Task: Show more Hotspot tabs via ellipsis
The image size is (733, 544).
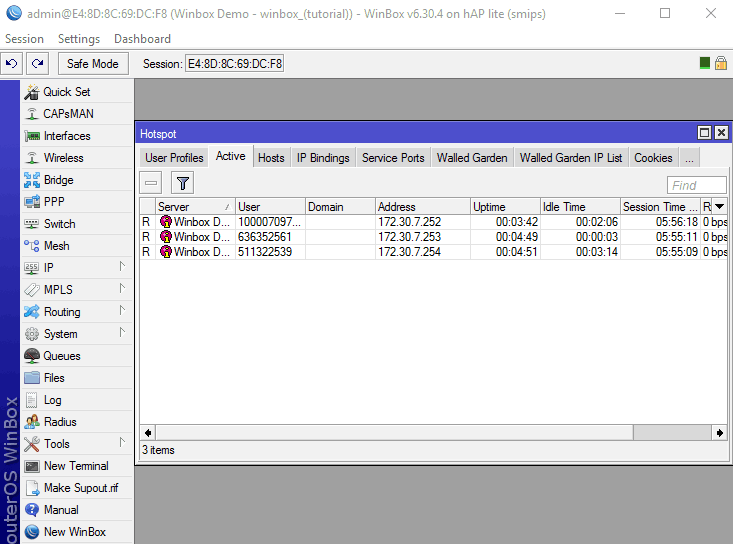Action: click(690, 158)
